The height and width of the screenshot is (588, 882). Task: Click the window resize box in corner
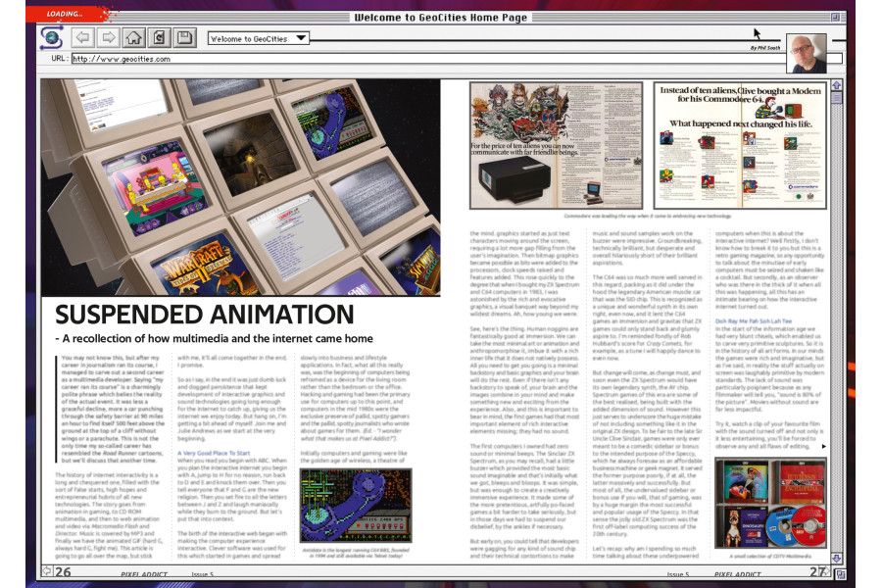coord(841,574)
